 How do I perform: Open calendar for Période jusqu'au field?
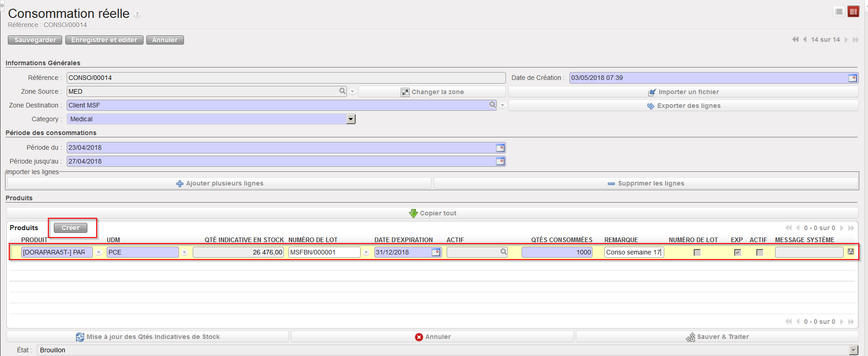[x=500, y=162]
